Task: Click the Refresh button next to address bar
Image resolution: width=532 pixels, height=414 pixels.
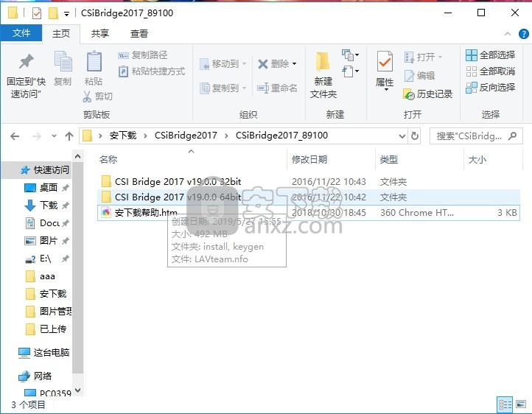Action: click(x=415, y=136)
